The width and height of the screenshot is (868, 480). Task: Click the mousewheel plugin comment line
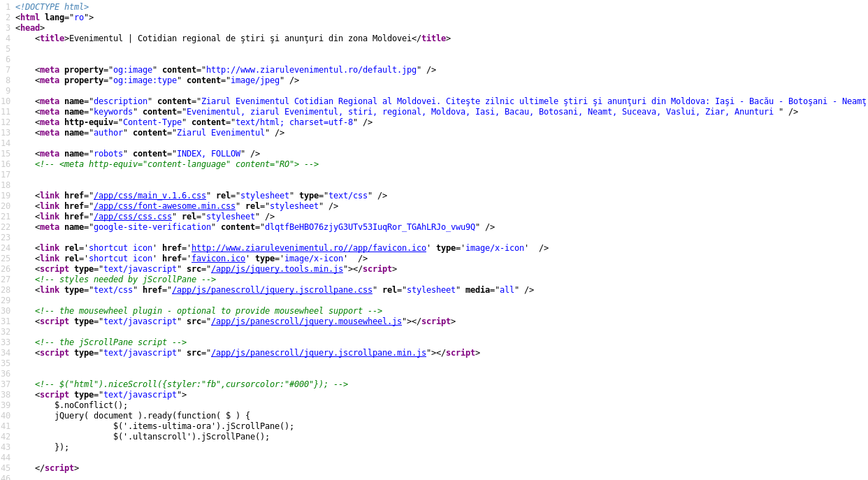(x=208, y=311)
